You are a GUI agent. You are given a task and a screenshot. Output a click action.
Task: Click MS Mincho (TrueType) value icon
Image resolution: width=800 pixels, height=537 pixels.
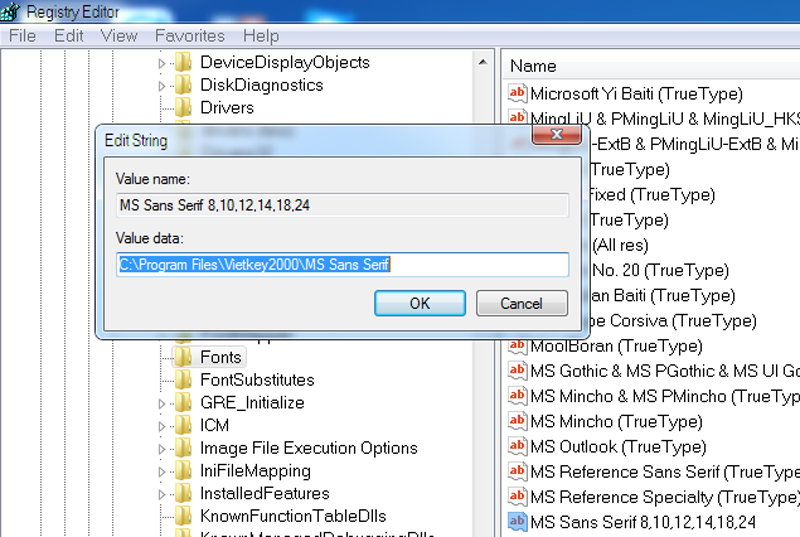pos(517,421)
